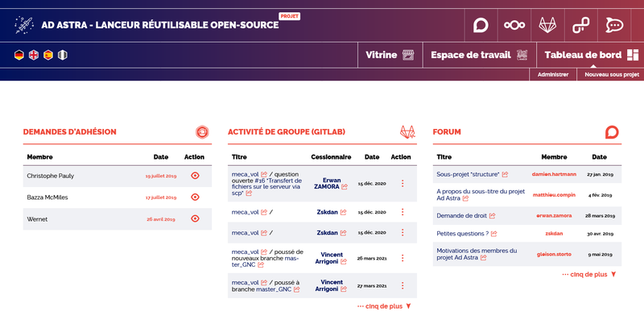View Wernet's membership request eye icon

(195, 218)
